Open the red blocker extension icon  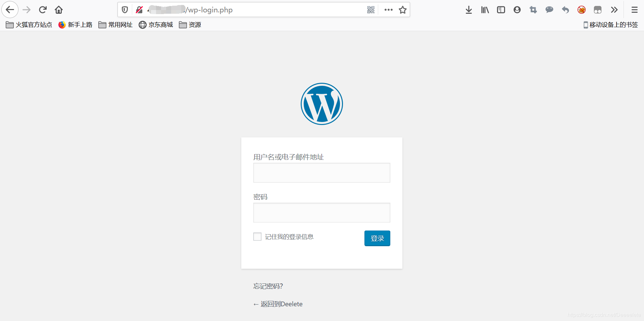tap(582, 10)
